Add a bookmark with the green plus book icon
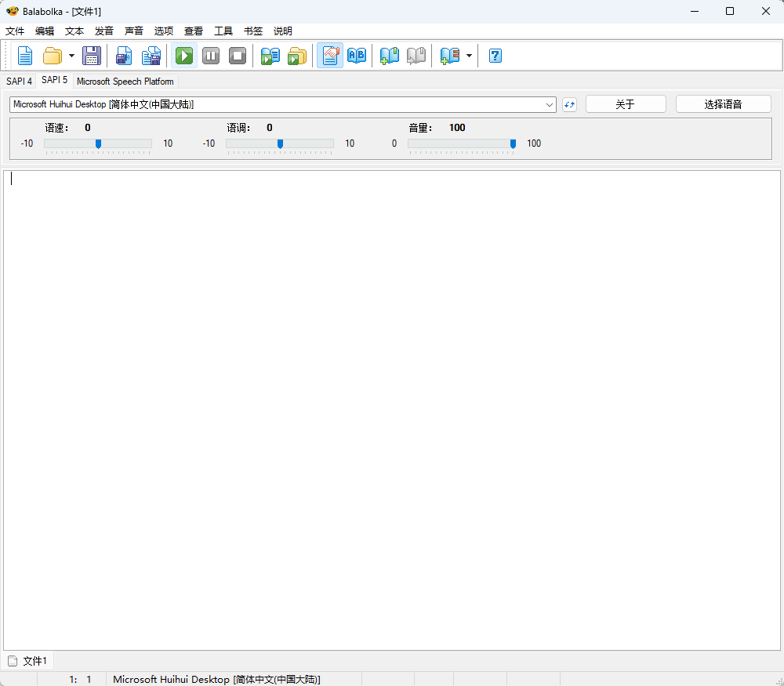784x686 pixels. coord(390,56)
